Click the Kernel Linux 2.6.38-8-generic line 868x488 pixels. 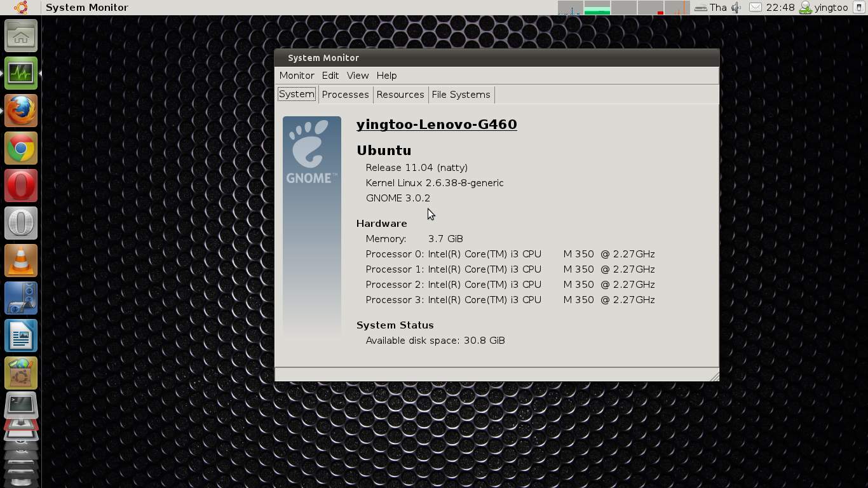point(435,183)
